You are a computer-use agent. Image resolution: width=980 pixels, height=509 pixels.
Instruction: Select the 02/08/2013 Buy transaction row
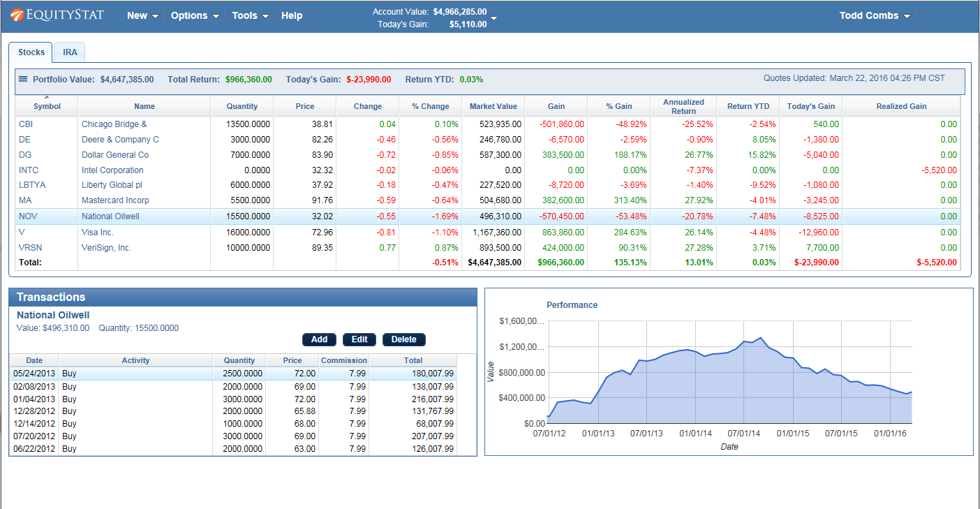[233, 386]
